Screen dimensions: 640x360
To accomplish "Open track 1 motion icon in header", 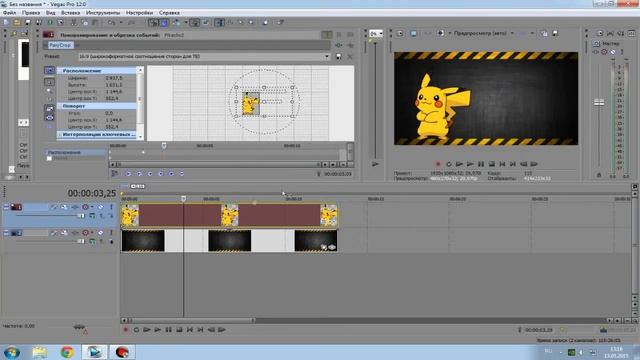I will coord(64,207).
